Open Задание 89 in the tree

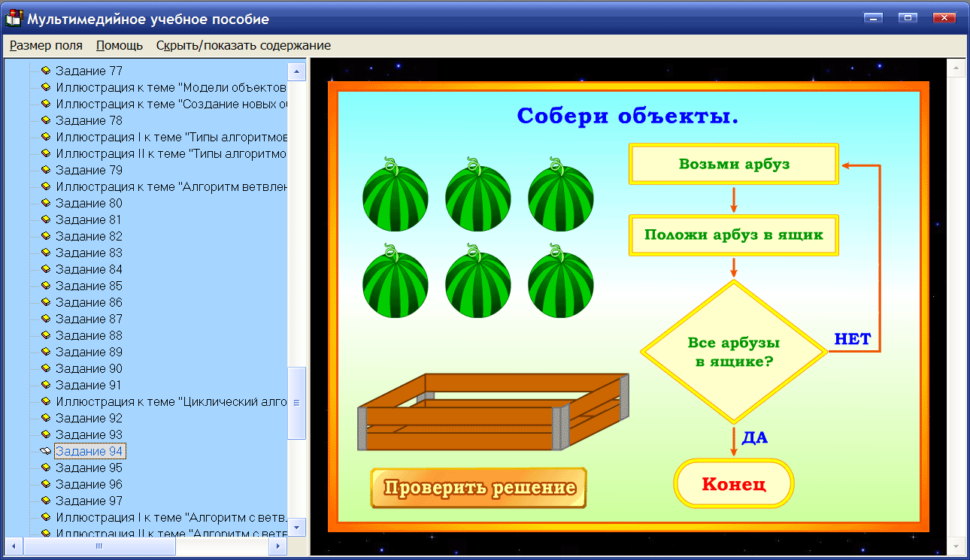(x=89, y=352)
